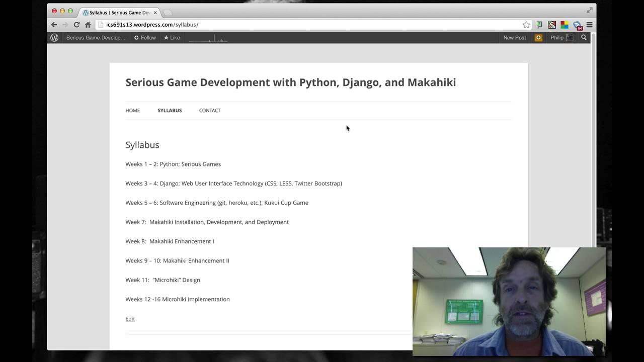Enter full screen with the arrows icon
This screenshot has width=644, height=362.
pyautogui.click(x=589, y=10)
